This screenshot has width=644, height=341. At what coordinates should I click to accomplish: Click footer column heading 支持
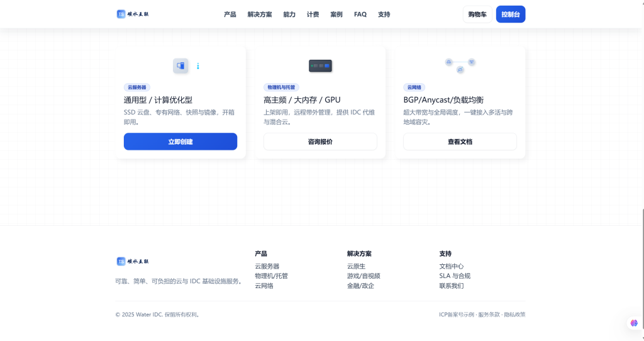click(x=445, y=254)
